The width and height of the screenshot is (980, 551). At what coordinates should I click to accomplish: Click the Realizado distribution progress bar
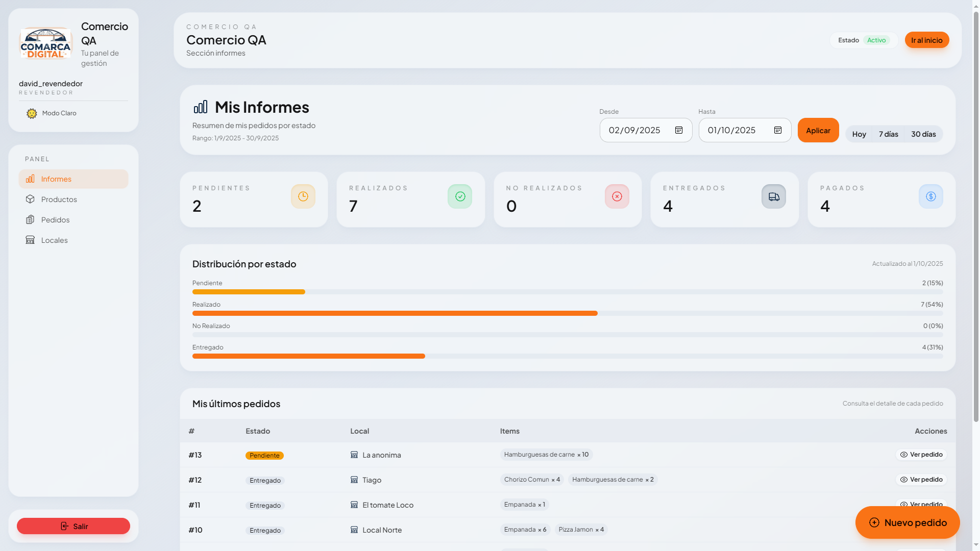click(395, 313)
